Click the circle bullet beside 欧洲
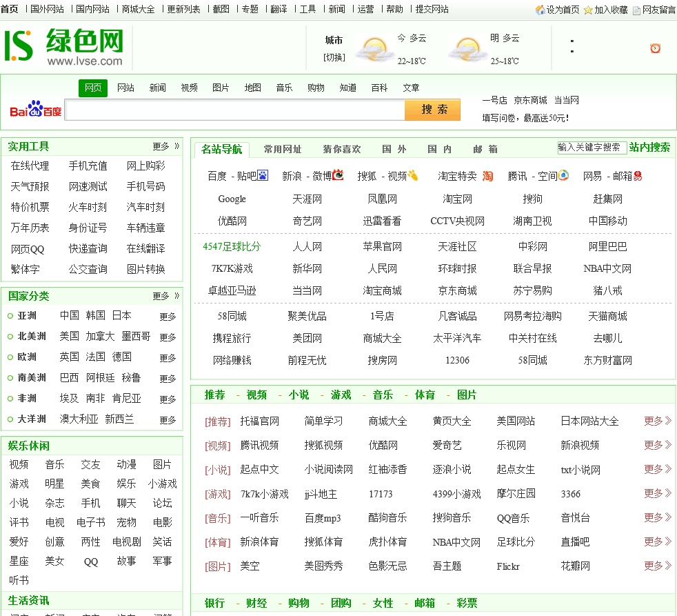677x616 pixels. (10, 357)
